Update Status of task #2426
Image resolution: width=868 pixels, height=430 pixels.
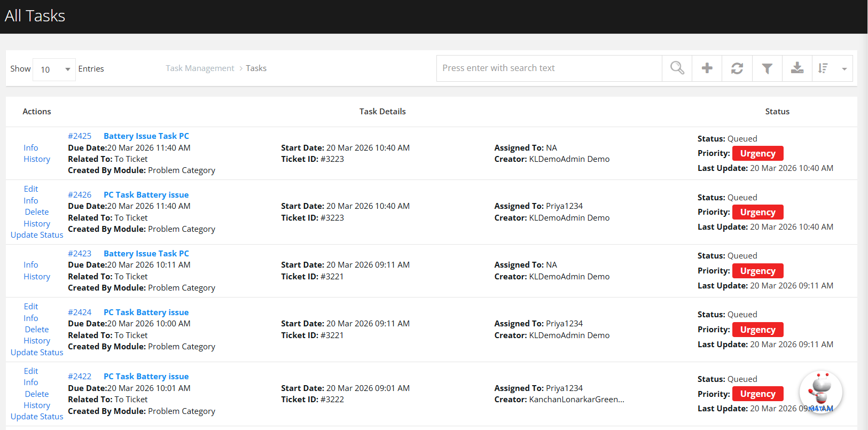tap(37, 235)
